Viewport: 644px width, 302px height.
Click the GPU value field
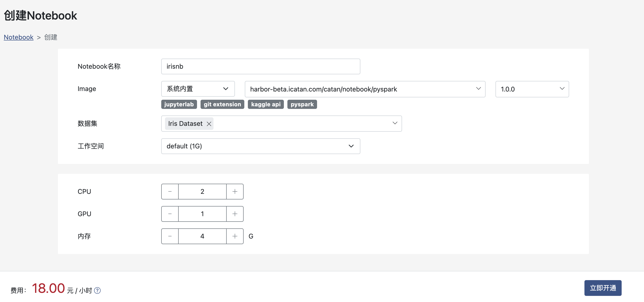coord(202,214)
